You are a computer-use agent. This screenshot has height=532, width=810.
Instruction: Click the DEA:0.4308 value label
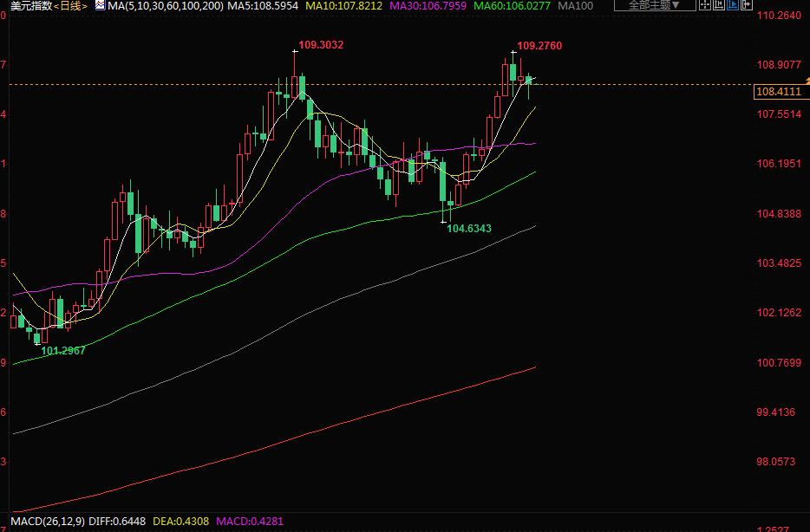180,522
